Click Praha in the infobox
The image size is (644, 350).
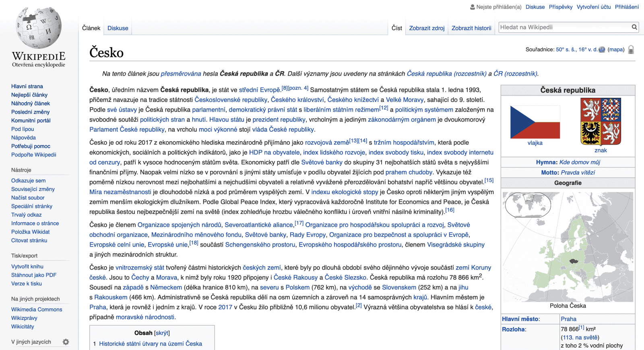(x=569, y=319)
